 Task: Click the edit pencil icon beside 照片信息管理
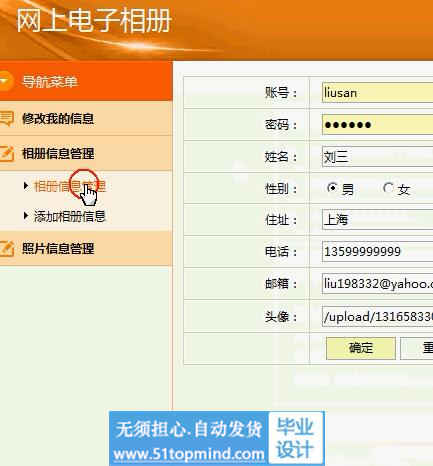[x=7, y=249]
